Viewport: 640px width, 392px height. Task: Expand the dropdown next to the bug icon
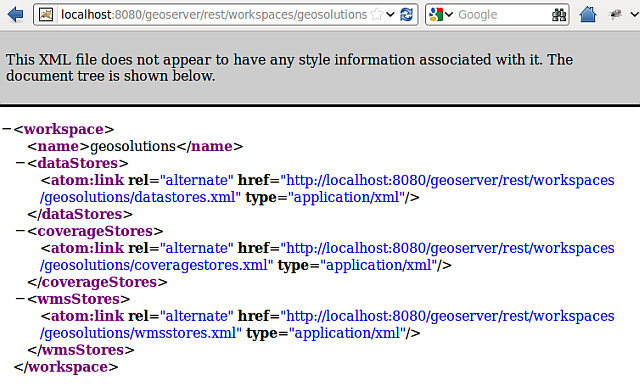click(x=634, y=15)
